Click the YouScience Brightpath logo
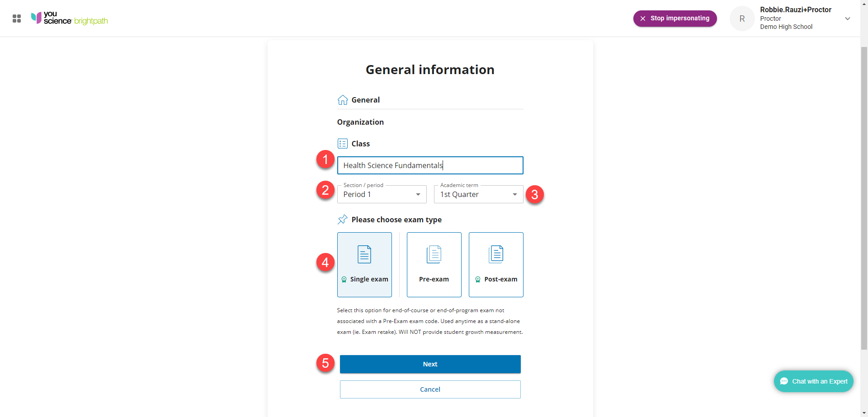Viewport: 868px width, 417px height. 69,19
